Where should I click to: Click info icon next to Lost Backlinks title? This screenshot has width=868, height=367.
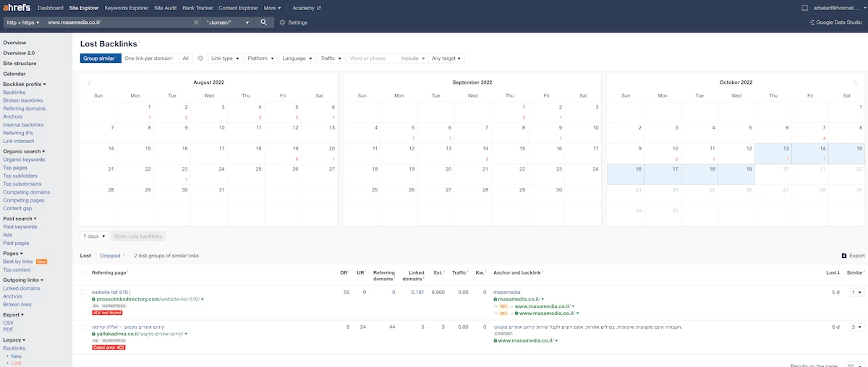pyautogui.click(x=140, y=42)
